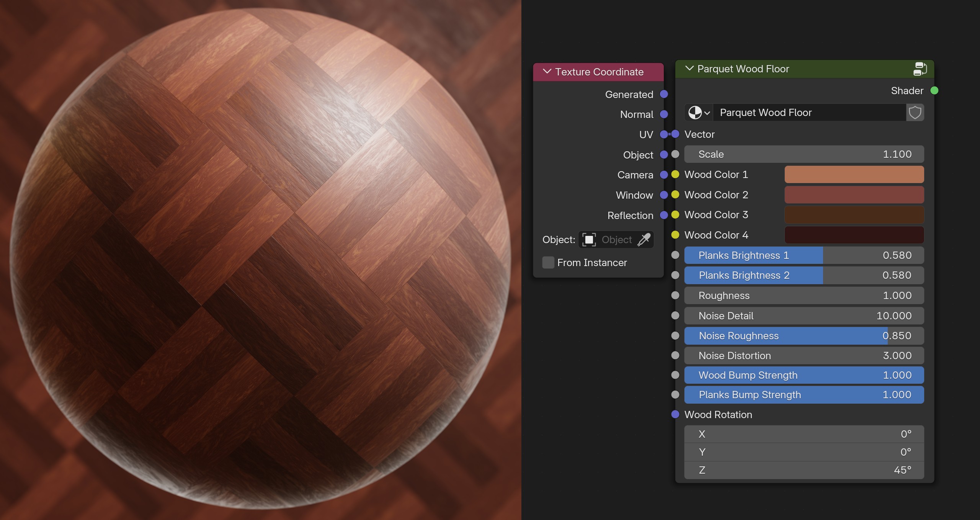Click the eyedropper icon in Object field
The height and width of the screenshot is (520, 980).
click(x=644, y=240)
